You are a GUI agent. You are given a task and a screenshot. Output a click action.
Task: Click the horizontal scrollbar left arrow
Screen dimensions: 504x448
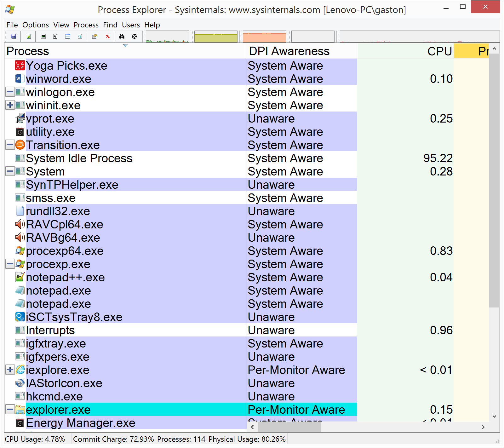252,427
